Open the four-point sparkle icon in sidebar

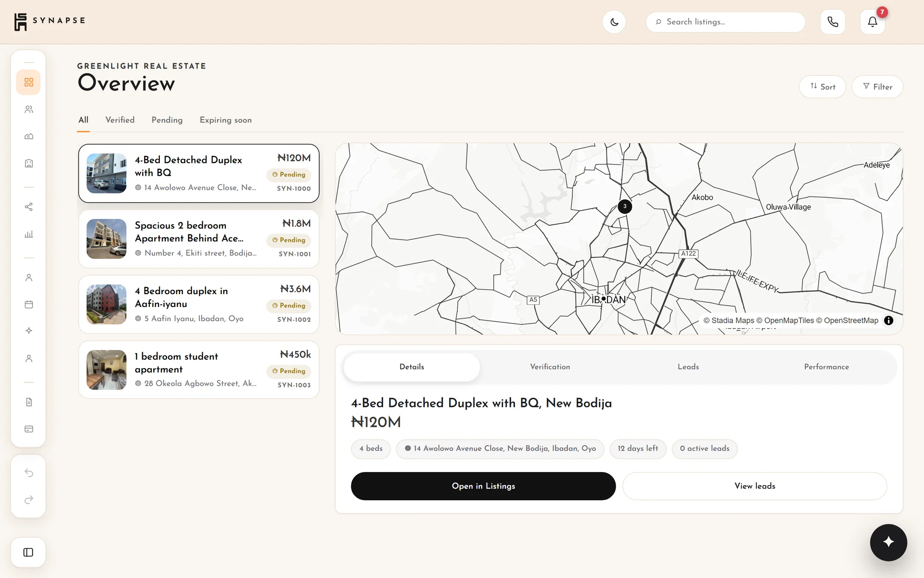pos(29,331)
